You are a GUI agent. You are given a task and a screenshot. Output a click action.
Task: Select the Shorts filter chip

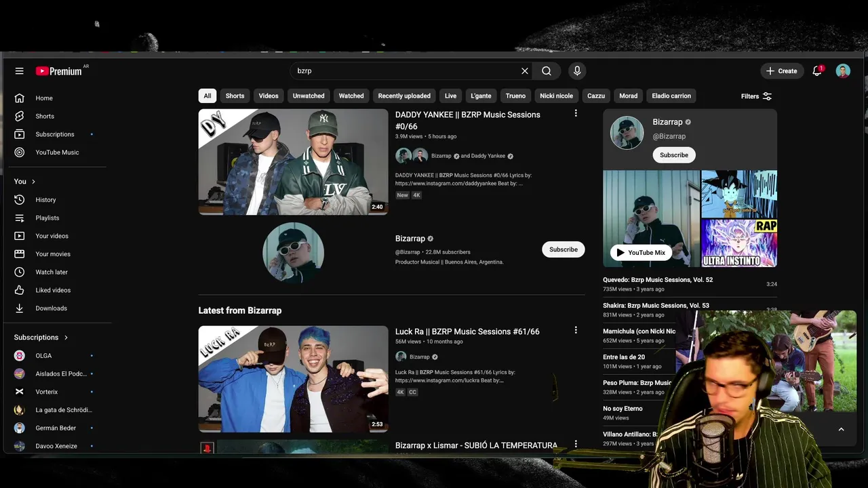(235, 96)
